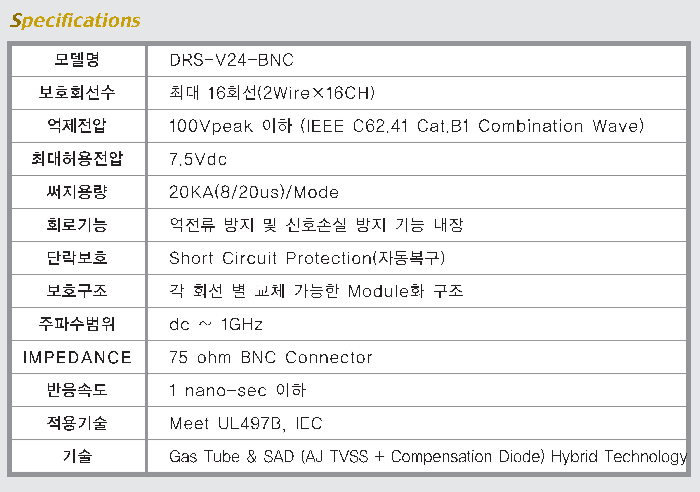Image resolution: width=700 pixels, height=492 pixels.
Task: Click the dc ~ 1GHz frequency value
Action: pyautogui.click(x=216, y=324)
